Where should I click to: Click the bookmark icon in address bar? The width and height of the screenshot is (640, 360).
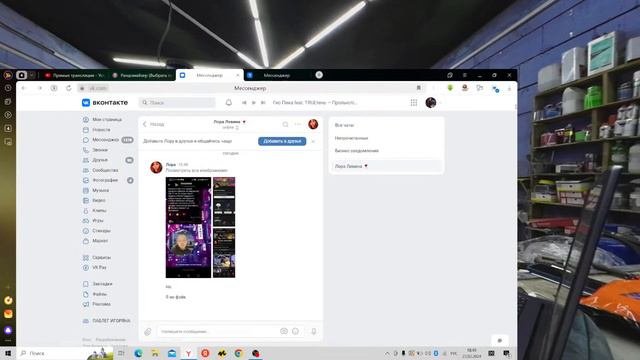(418, 88)
